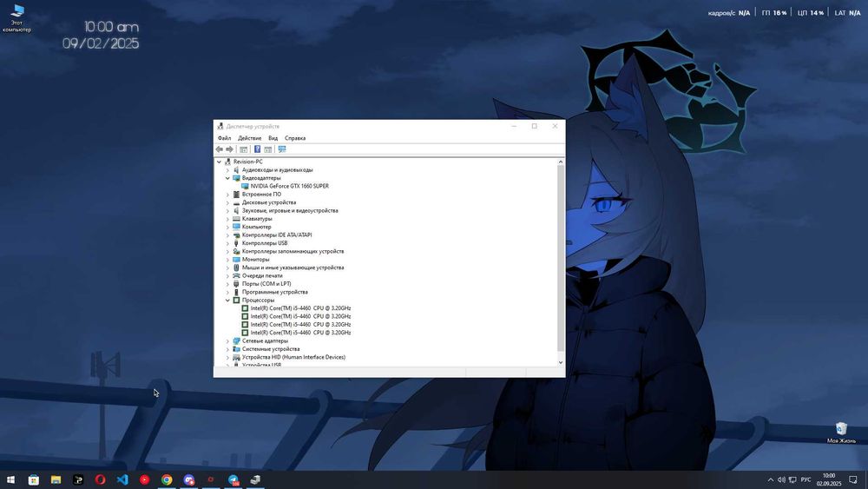Click the volume speaker tray icon
Screen dimensions: 868x489
[x=781, y=479]
